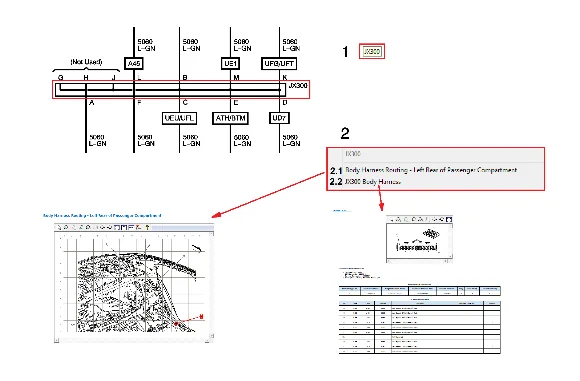Click the JX300 header in the popup list
Screen dimensions: 580x381
(x=353, y=154)
